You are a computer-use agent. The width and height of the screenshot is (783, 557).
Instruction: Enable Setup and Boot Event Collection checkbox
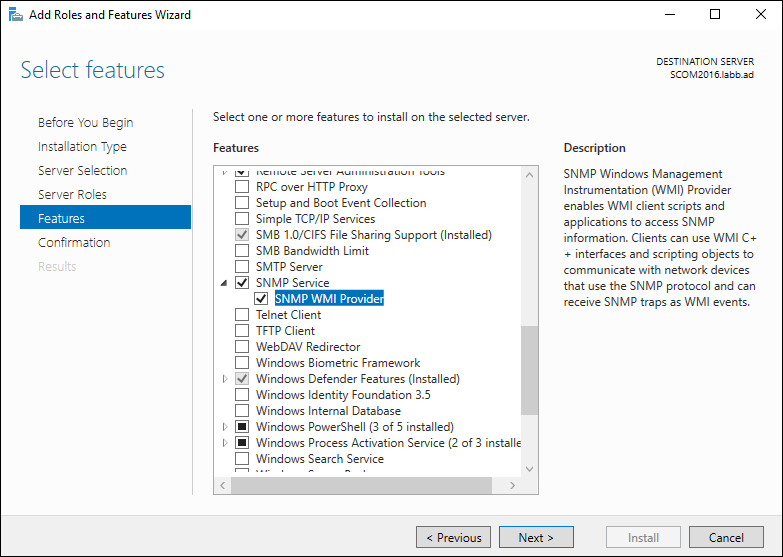[242, 203]
